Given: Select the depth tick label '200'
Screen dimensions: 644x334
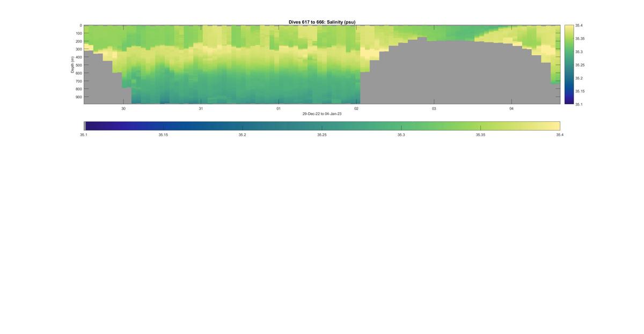Looking at the screenshot, I should coord(78,41).
